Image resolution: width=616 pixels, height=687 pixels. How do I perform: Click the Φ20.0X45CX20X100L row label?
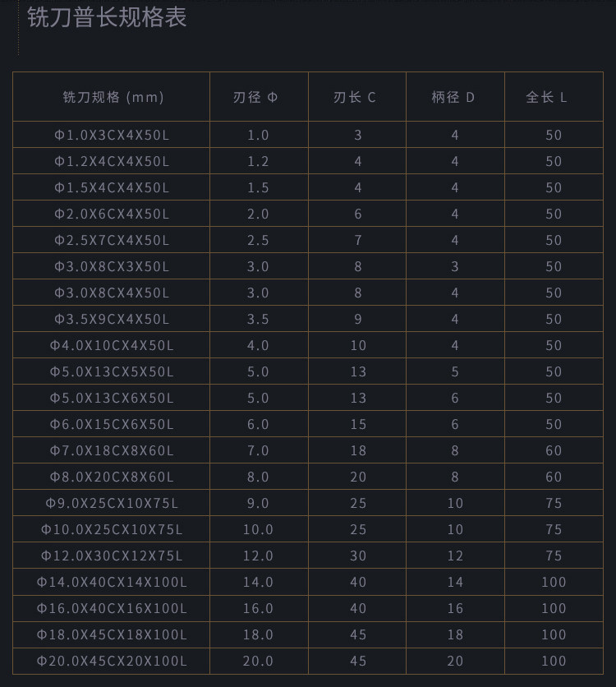(x=112, y=661)
